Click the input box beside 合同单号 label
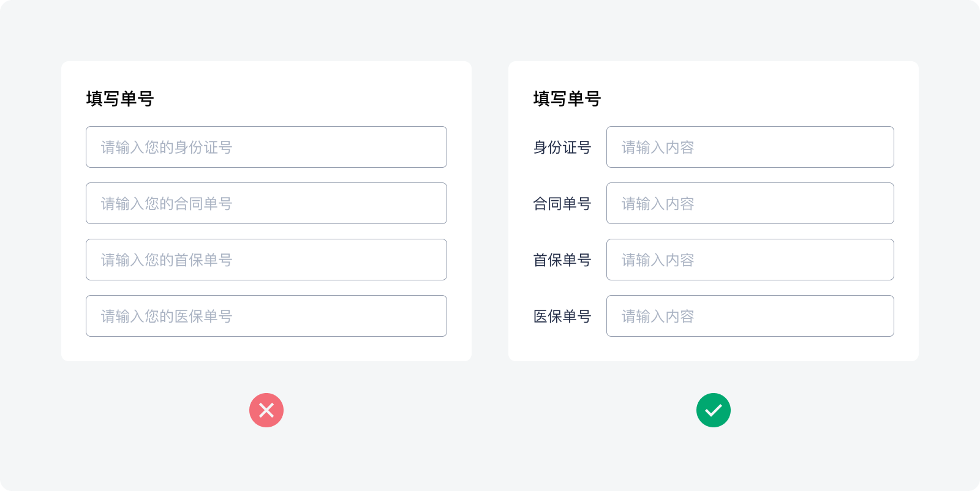The image size is (980, 491). pos(750,203)
